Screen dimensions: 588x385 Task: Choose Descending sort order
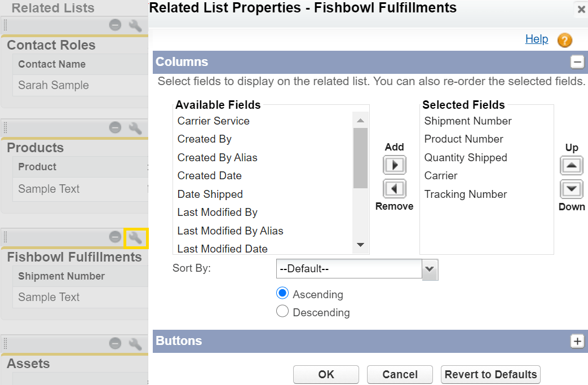point(282,311)
